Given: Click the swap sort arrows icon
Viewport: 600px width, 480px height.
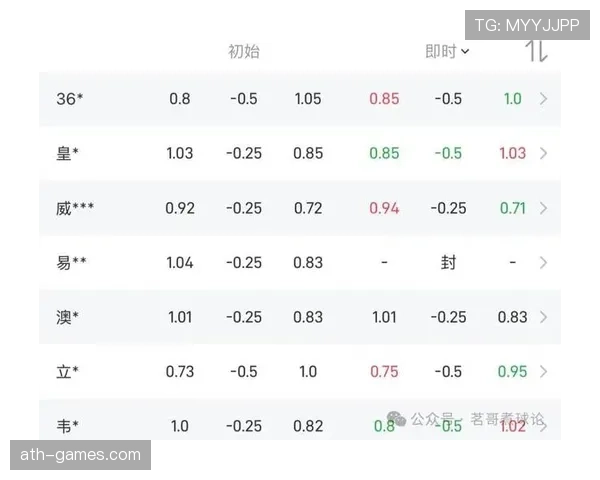Looking at the screenshot, I should [x=537, y=52].
